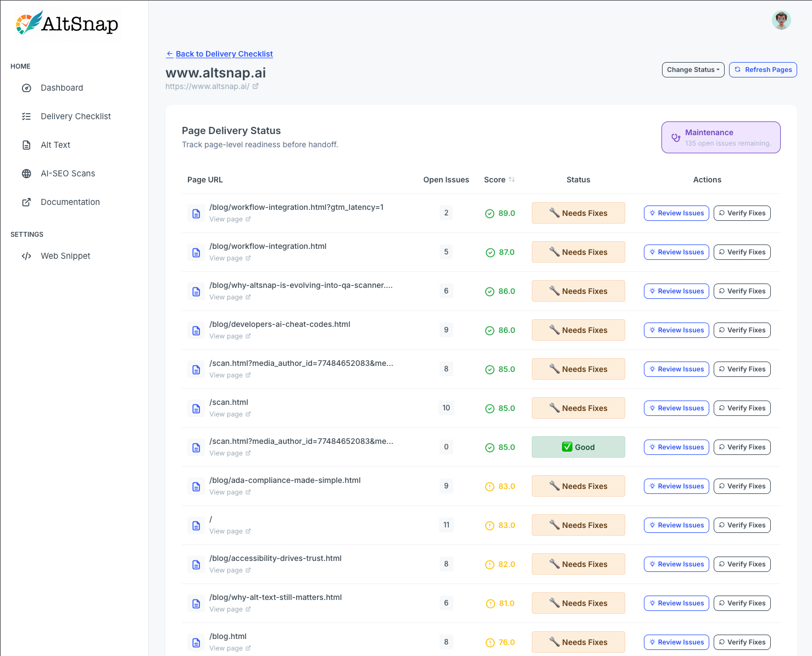Click the profile avatar in the top right
The width and height of the screenshot is (812, 656).
(x=781, y=20)
